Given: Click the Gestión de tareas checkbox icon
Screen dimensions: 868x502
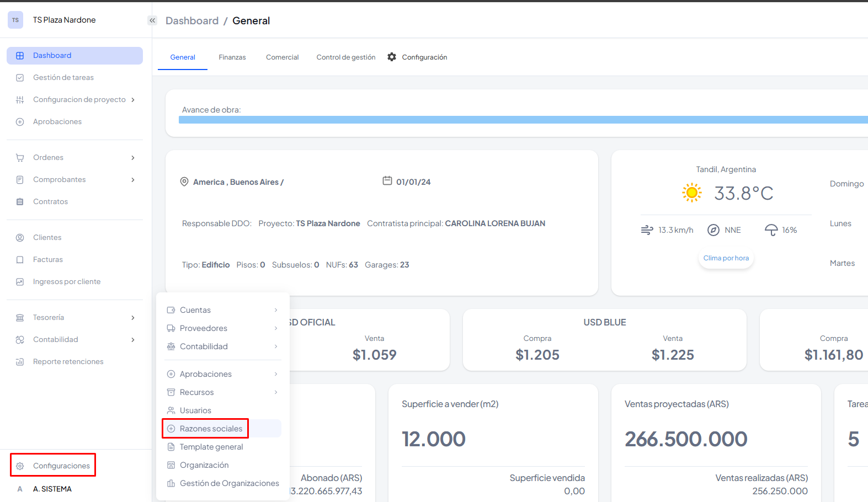Looking at the screenshot, I should coord(20,78).
